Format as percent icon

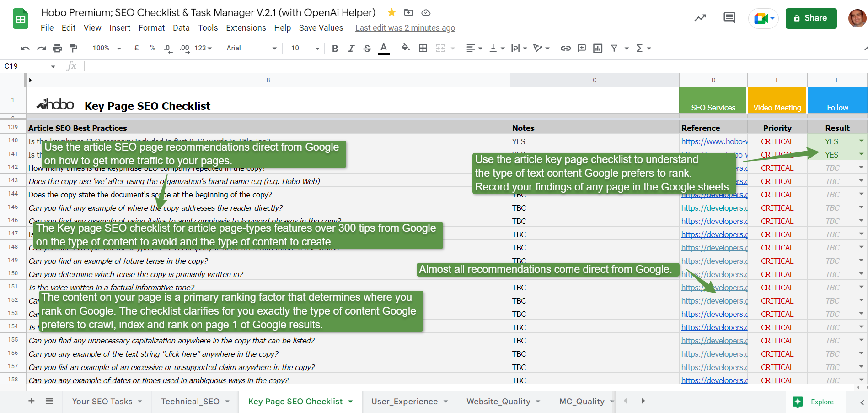click(152, 48)
